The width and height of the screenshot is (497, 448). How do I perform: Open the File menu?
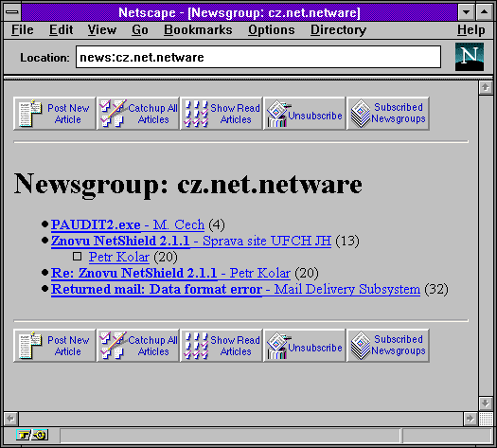pyautogui.click(x=22, y=30)
